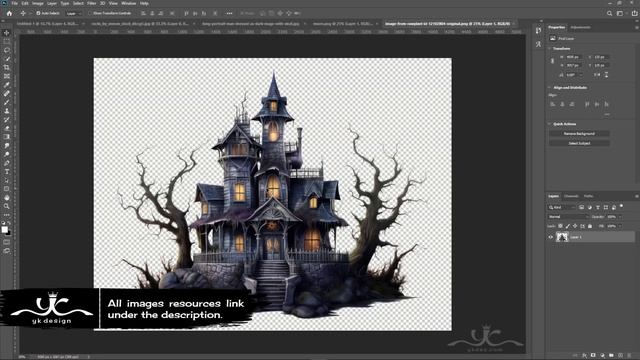Select the Hand tool
Viewport: 640px width, 360px height.
pyautogui.click(x=7, y=198)
